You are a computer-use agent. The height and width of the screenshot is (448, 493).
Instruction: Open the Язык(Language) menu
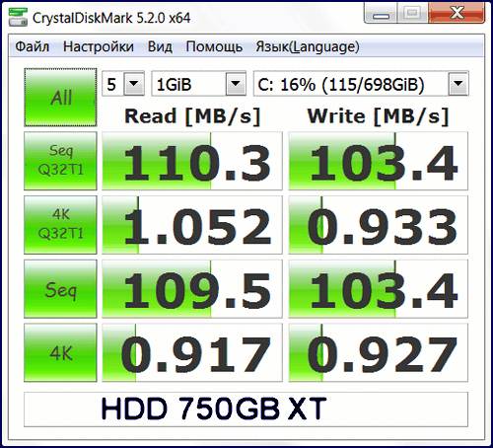(308, 46)
